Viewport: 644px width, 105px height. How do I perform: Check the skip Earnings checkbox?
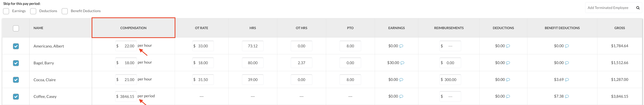(x=6, y=11)
